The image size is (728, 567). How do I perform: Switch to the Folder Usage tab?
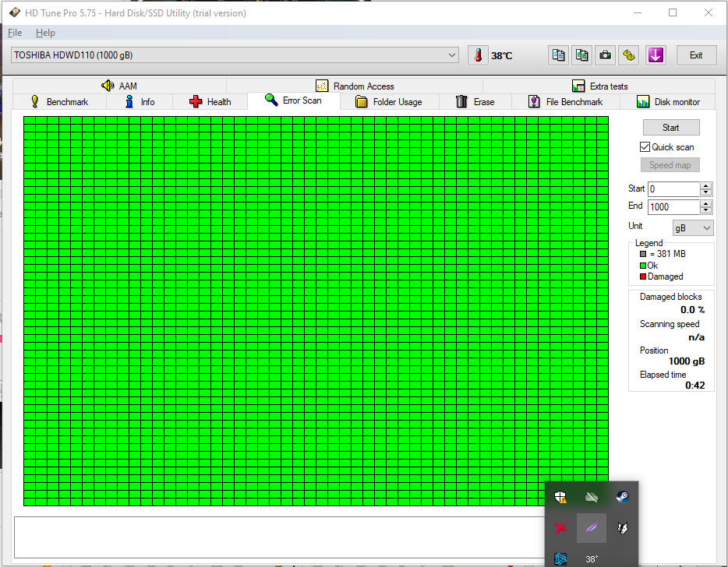tap(389, 101)
